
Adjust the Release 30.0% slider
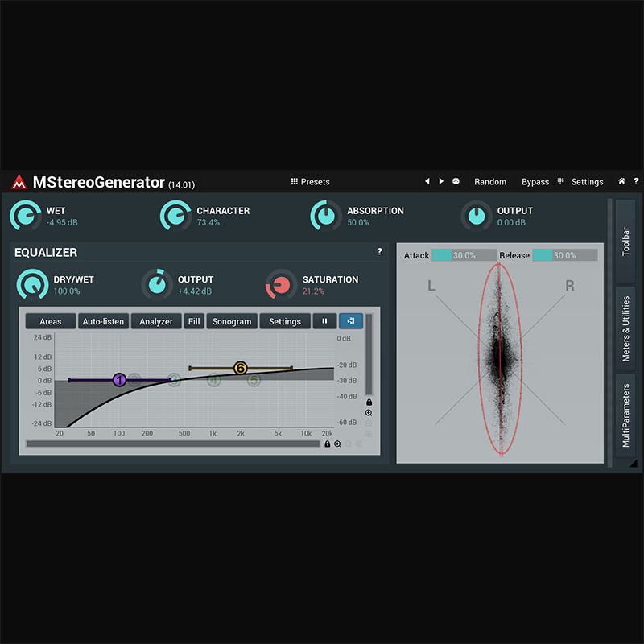tap(565, 255)
